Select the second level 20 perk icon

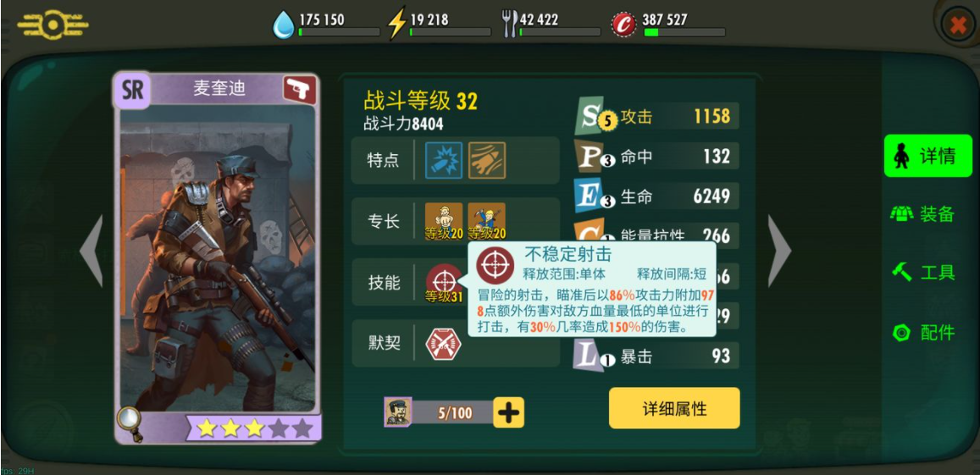486,221
